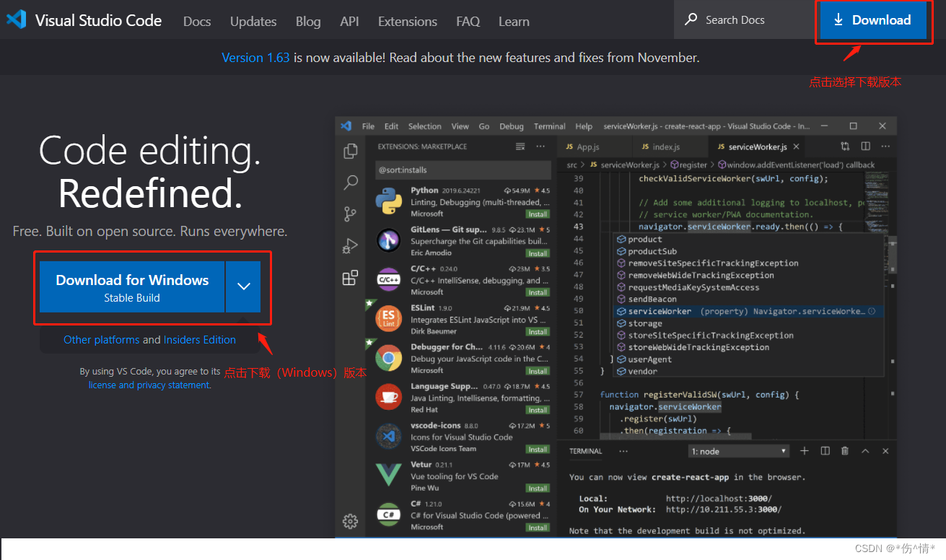Install the Python extension
Viewport: 946px width, 560px height.
point(538,214)
